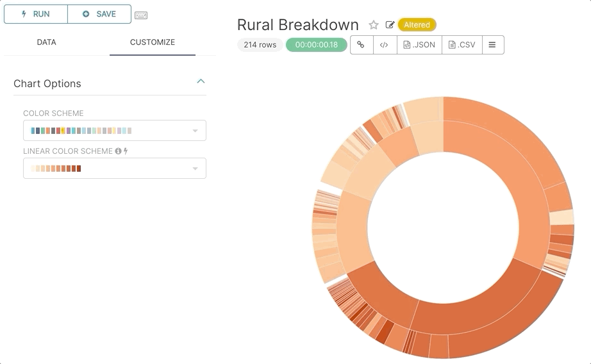
Task: Open the embed code icon
Action: tap(385, 45)
